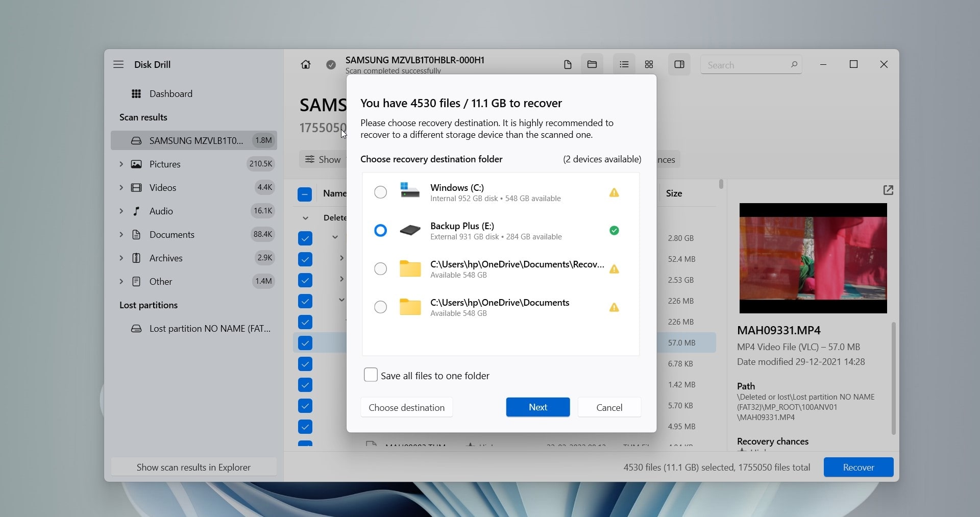This screenshot has width=980, height=517.
Task: Select OneDrive\Documents\Recov... radio button
Action: pyautogui.click(x=380, y=269)
